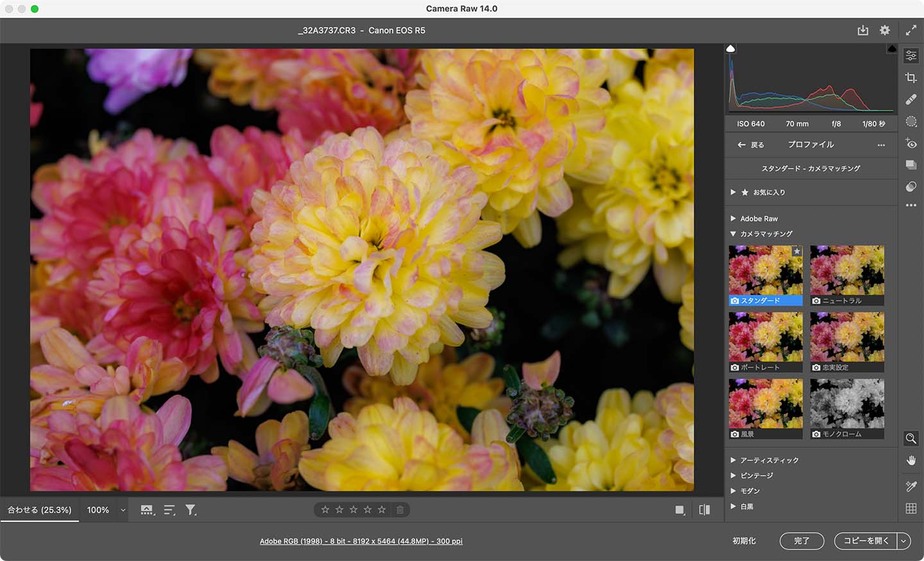The height and width of the screenshot is (561, 924).
Task: Open the Edit panel sliders icon
Action: click(911, 55)
